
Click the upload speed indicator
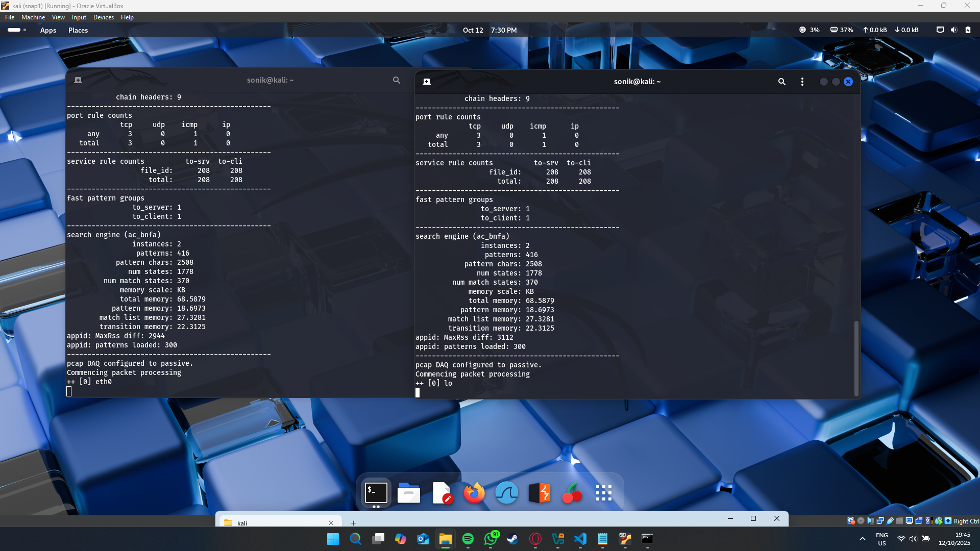pos(875,30)
